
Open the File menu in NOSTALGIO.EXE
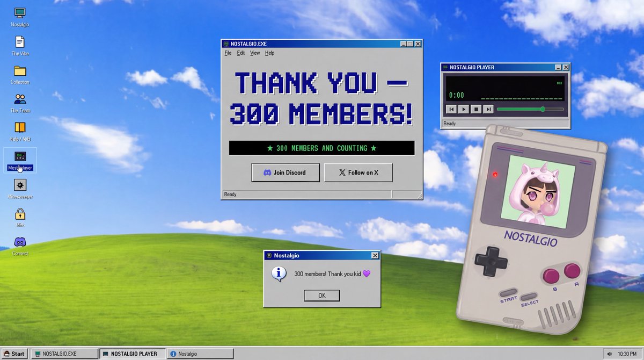point(228,53)
